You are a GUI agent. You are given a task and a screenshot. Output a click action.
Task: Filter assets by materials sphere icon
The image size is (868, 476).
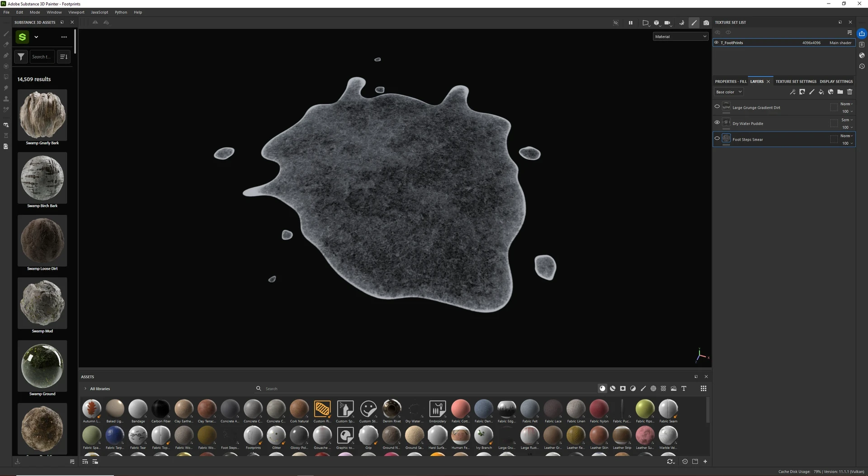click(602, 388)
